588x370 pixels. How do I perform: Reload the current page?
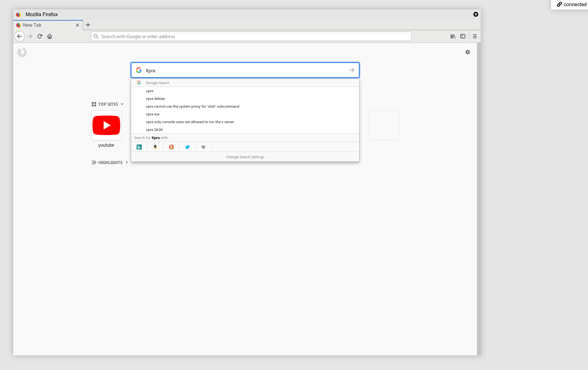(40, 36)
